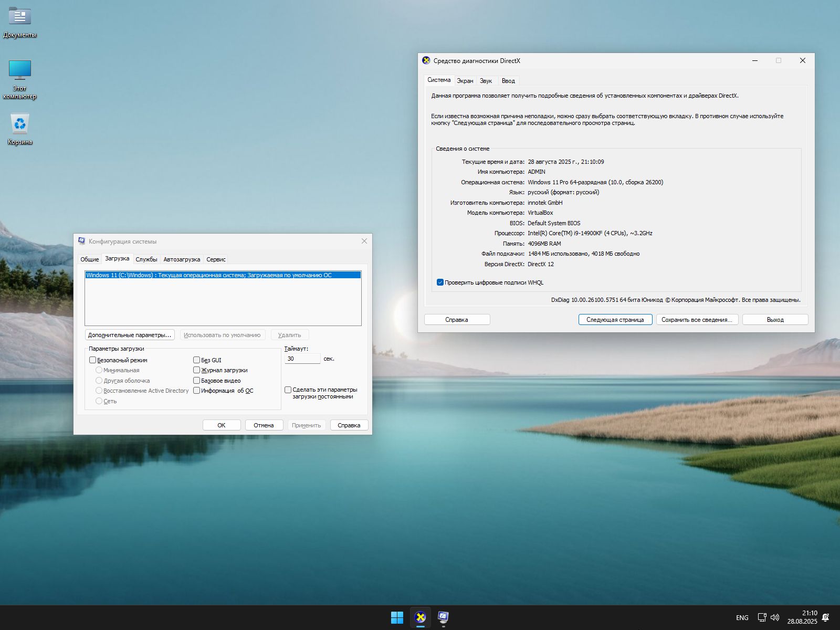Click Сохранить все сведения button
Screen dimensions: 840x630
697,320
